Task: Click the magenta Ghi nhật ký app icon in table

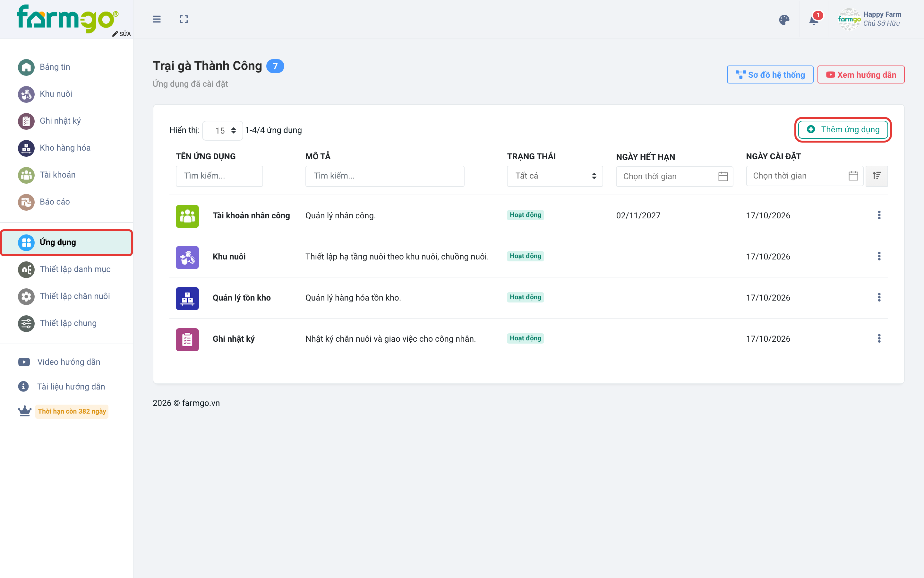Action: 187,339
